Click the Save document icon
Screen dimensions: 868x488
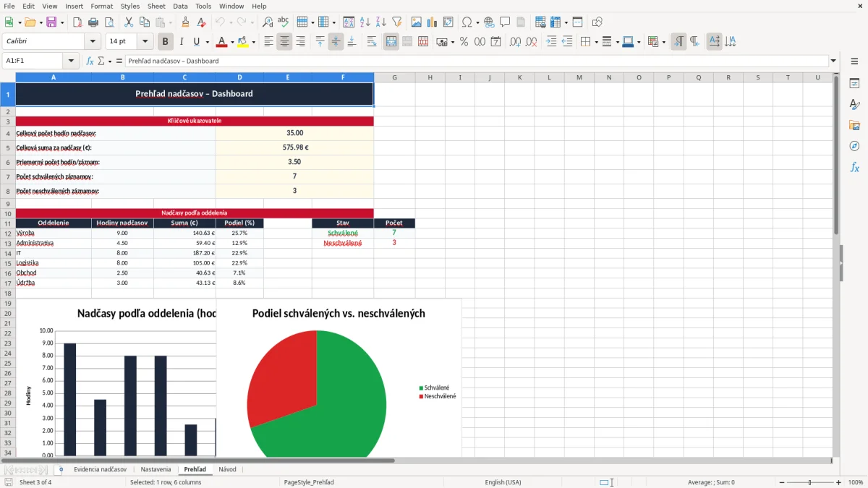tap(51, 22)
